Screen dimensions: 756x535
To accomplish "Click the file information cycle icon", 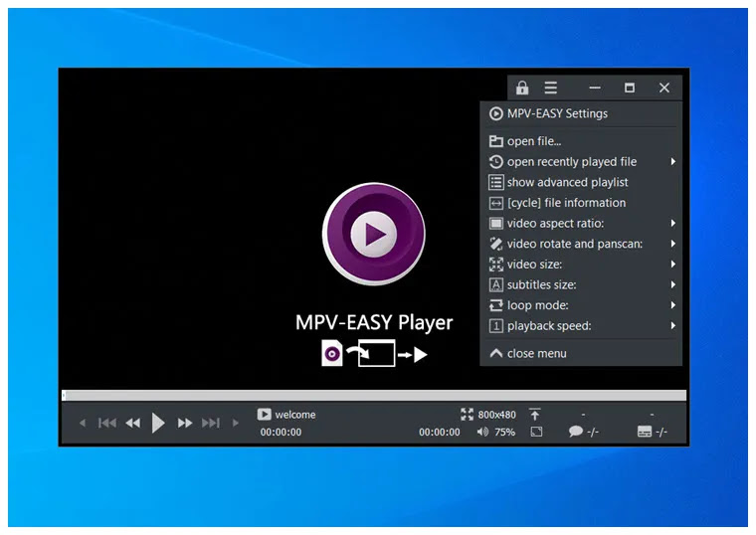I will point(495,204).
